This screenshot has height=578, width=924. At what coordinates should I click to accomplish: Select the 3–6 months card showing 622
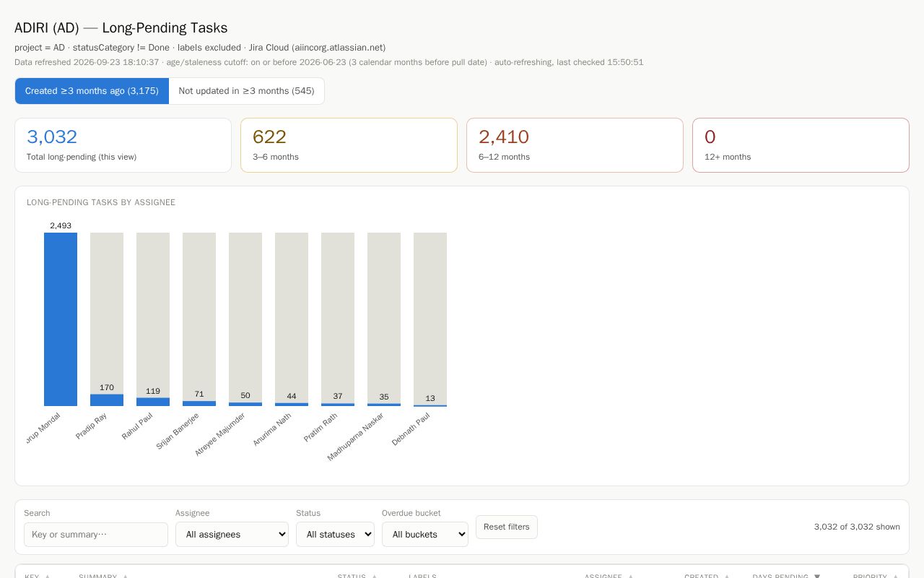click(x=349, y=145)
